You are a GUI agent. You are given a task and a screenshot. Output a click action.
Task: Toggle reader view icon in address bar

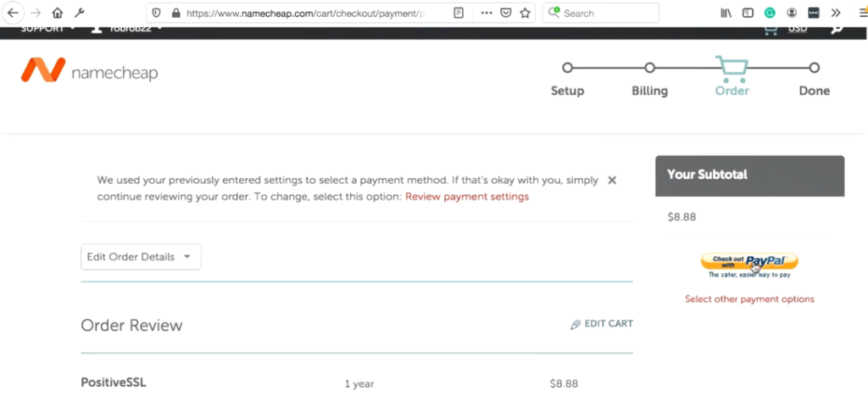click(459, 14)
